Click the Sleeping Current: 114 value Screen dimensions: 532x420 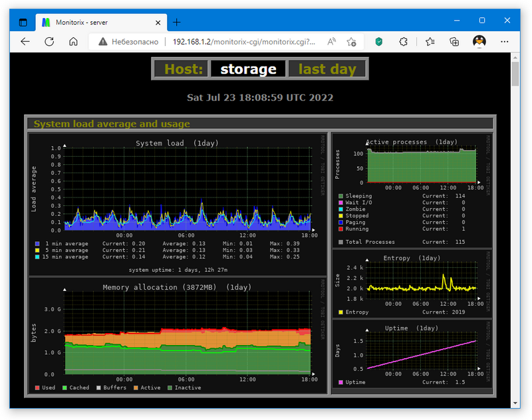[x=444, y=196]
